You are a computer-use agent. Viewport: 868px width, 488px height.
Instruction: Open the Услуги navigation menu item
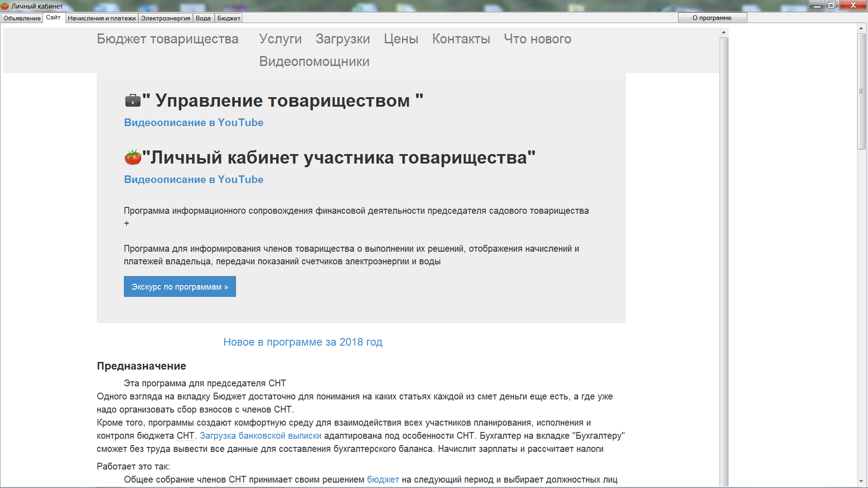(x=280, y=39)
